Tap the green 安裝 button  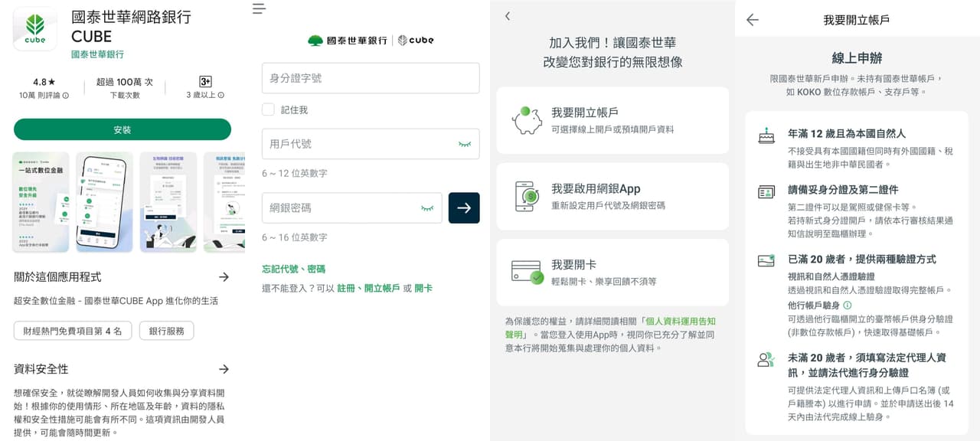122,129
